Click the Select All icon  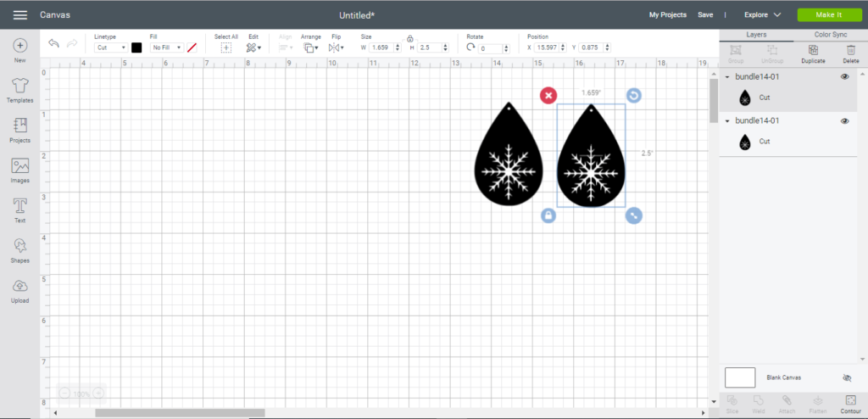(x=225, y=47)
